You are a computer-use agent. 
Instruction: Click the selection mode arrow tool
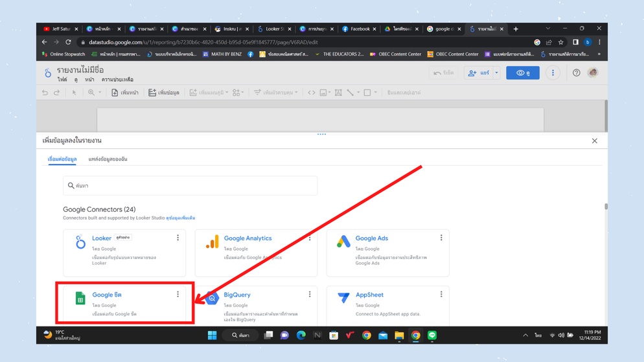coord(75,93)
